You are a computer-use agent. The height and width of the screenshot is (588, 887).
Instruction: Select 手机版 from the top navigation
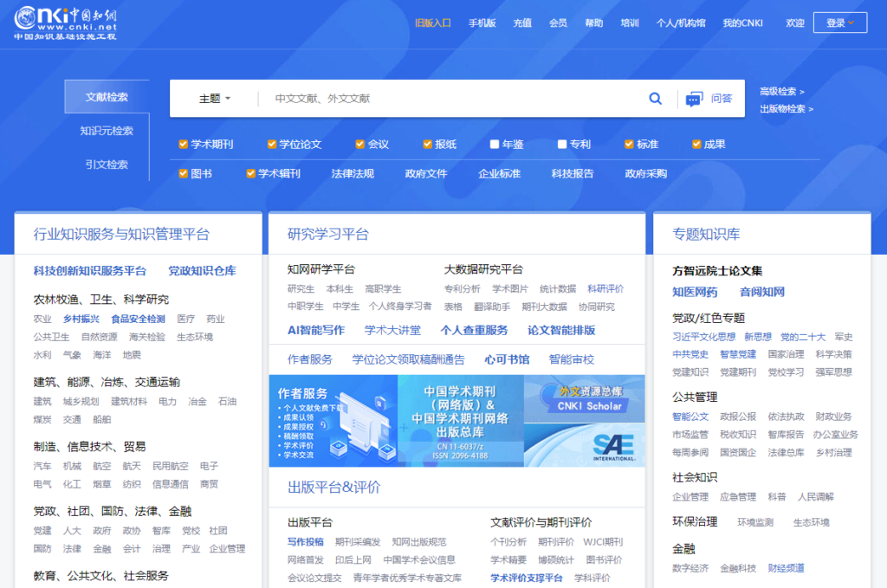(482, 23)
